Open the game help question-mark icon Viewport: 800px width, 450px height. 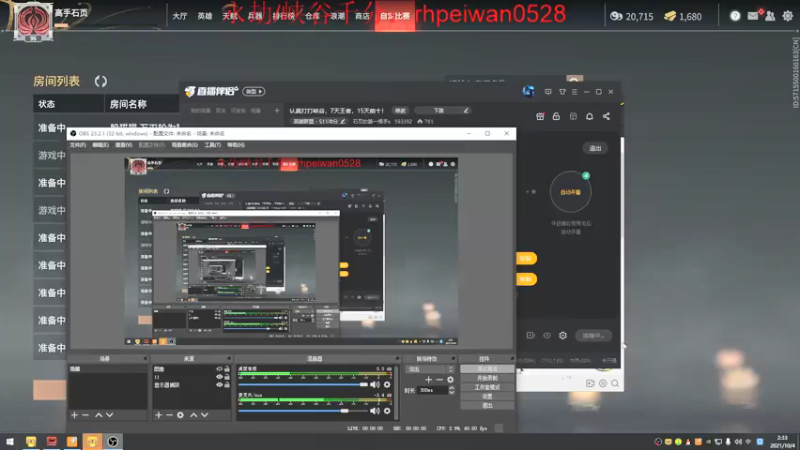[x=735, y=16]
